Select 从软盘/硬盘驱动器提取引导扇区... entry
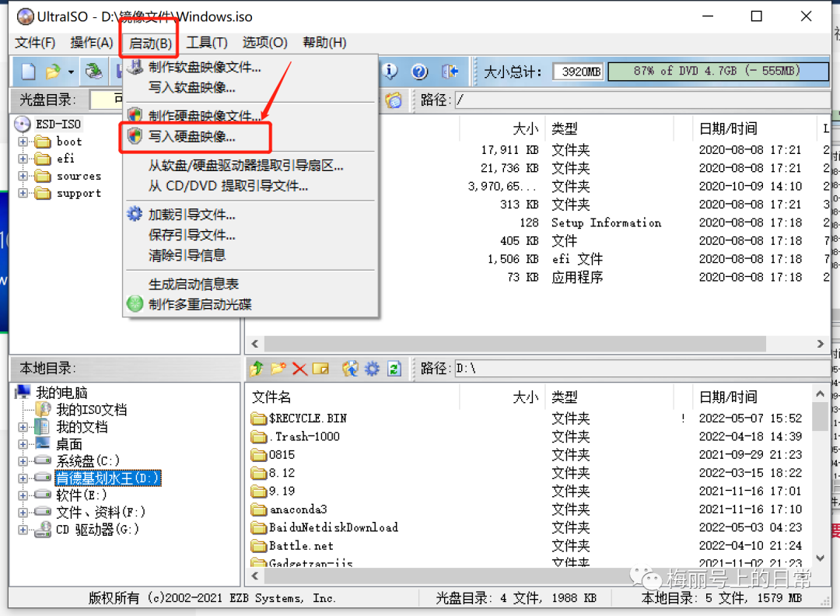 250,166
